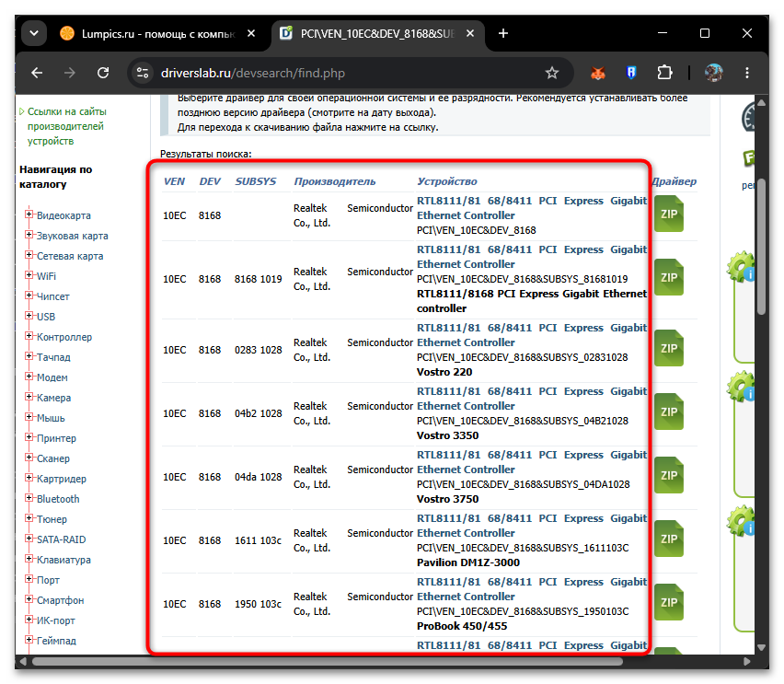The height and width of the screenshot is (684, 784).
Task: Open Ethernet Controller link for ProBook 450/455
Action: tap(532, 589)
